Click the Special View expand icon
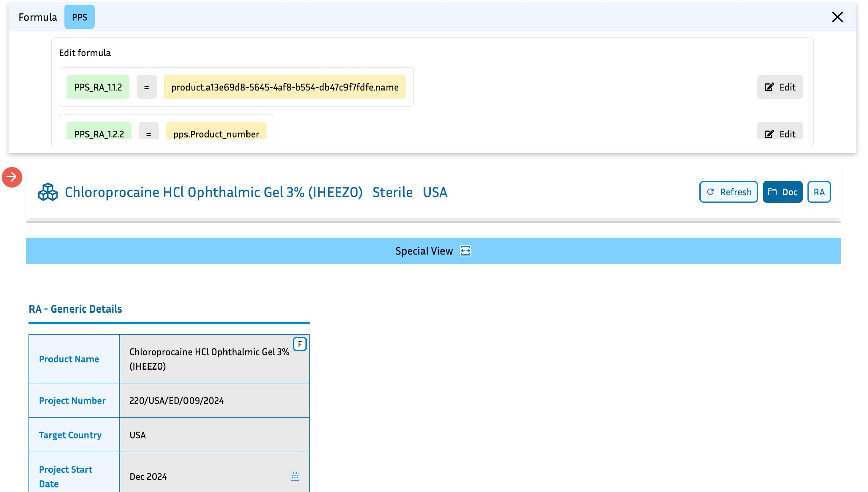Screen dimensions: 868x492 click(465, 251)
